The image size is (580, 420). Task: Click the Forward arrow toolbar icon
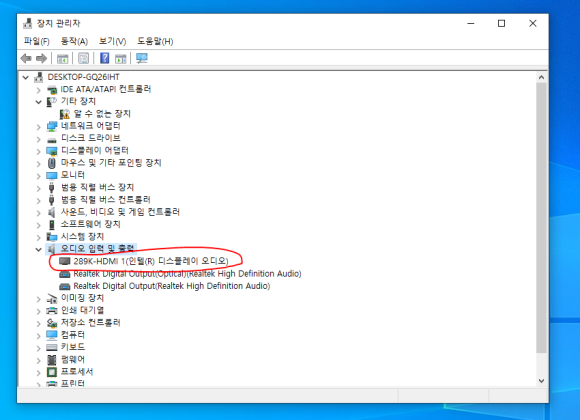41,58
